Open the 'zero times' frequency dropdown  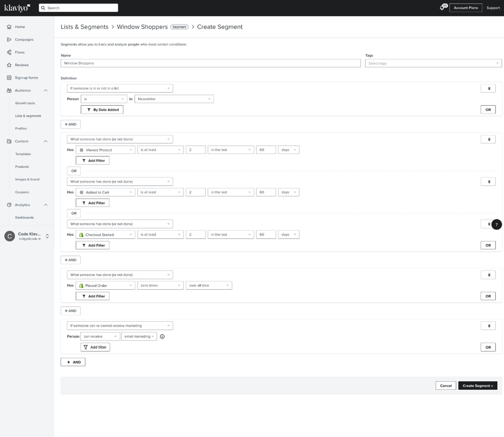point(160,286)
